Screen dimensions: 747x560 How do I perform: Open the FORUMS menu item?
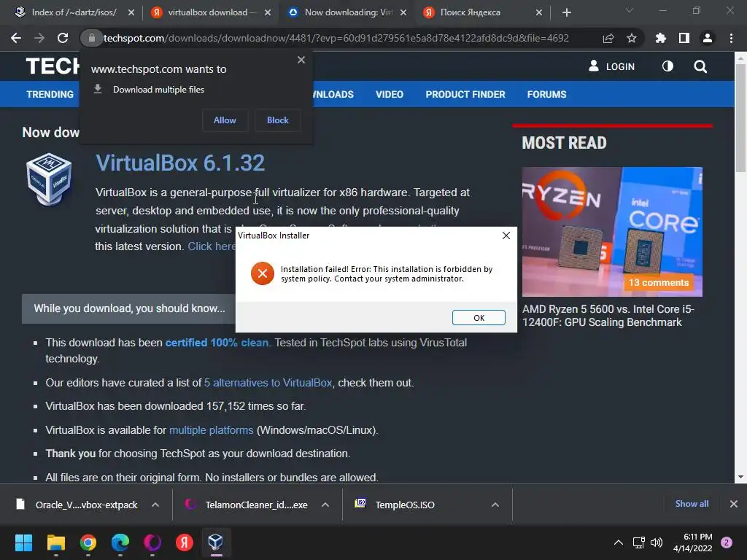tap(546, 94)
